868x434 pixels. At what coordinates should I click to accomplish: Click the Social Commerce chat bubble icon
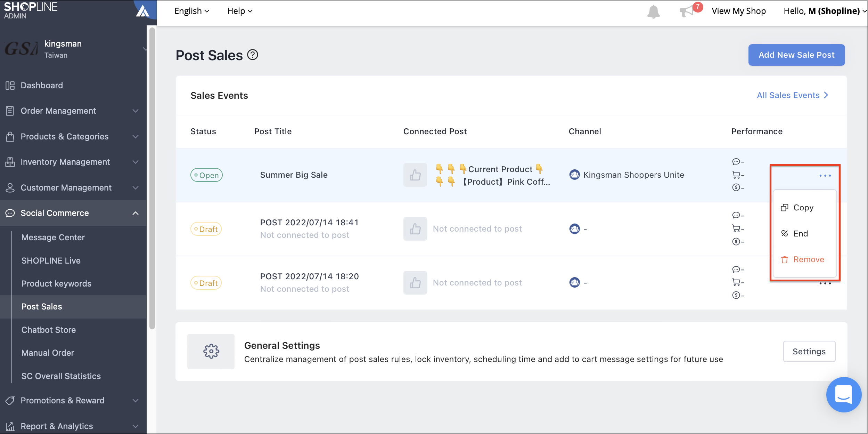point(10,213)
